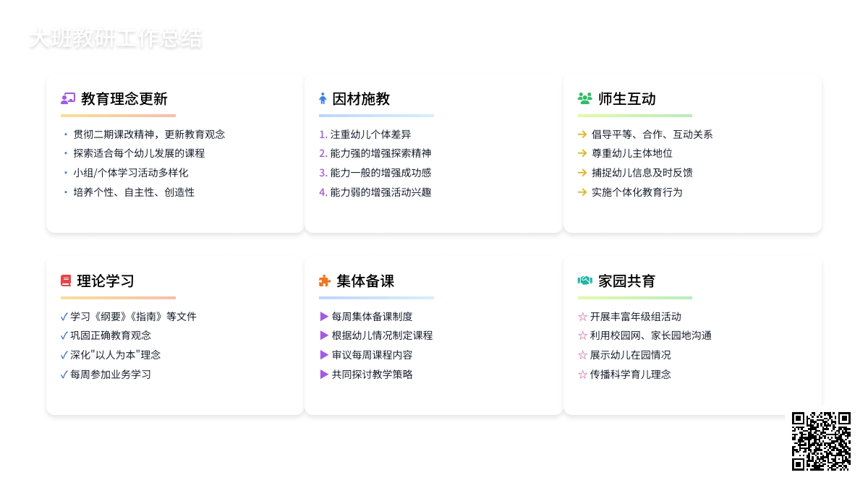Click the checkmark before 深化"以人为本"理念

64,355
